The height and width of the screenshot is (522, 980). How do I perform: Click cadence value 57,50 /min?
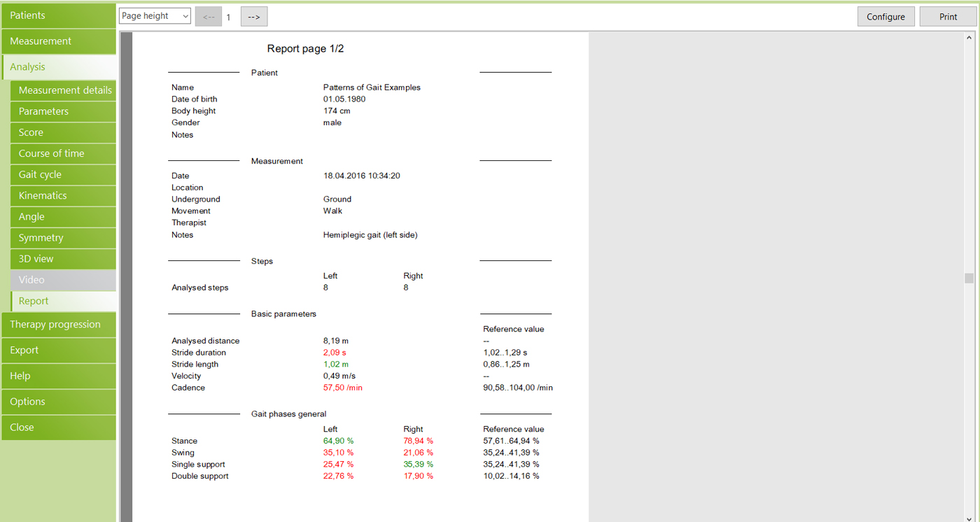343,388
